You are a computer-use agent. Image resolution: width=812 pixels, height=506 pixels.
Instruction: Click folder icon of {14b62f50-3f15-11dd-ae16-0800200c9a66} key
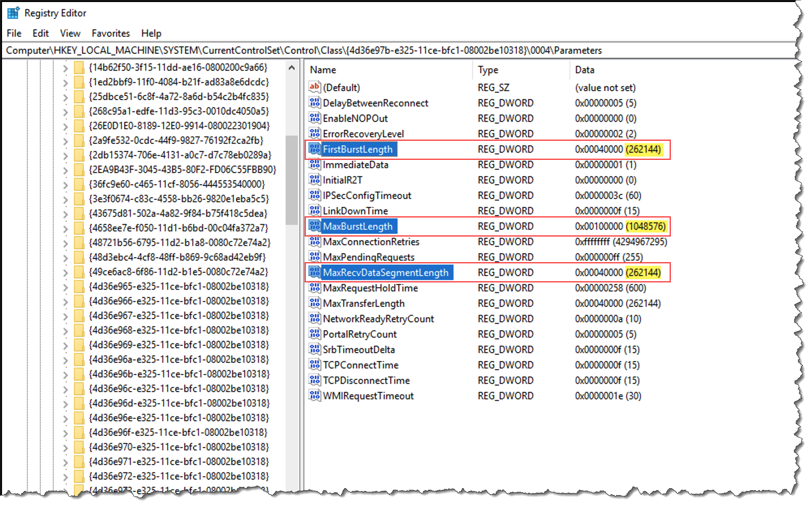(x=79, y=67)
